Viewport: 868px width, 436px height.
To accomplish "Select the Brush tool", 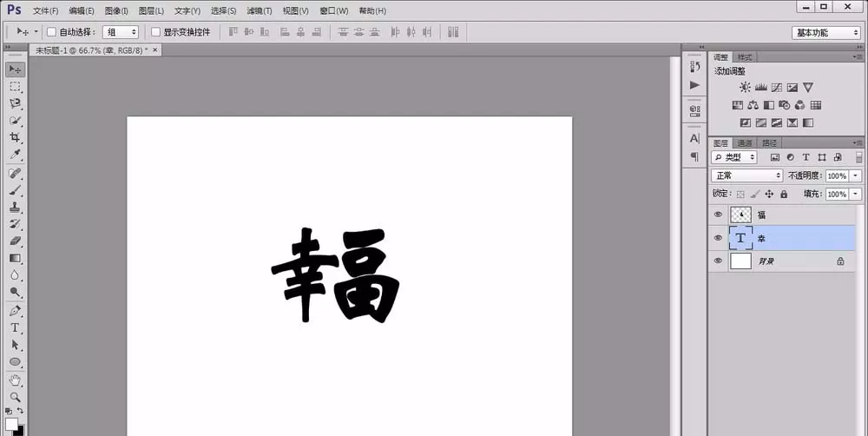I will point(15,190).
